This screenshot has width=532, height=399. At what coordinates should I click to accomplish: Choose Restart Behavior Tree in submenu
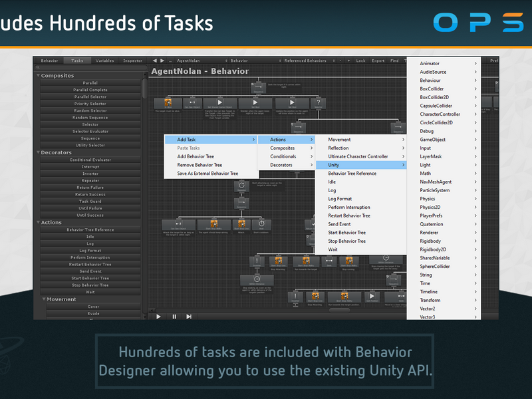pyautogui.click(x=361, y=215)
